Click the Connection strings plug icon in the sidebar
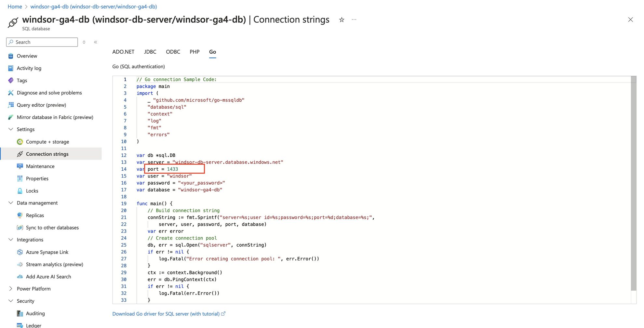The width and height of the screenshot is (644, 328). coord(20,154)
